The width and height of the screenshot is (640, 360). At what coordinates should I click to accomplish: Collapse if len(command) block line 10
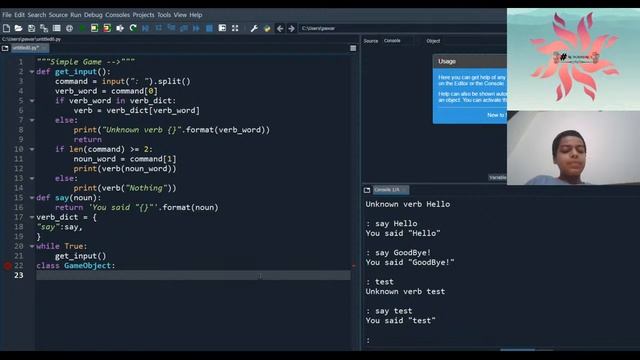(32, 149)
